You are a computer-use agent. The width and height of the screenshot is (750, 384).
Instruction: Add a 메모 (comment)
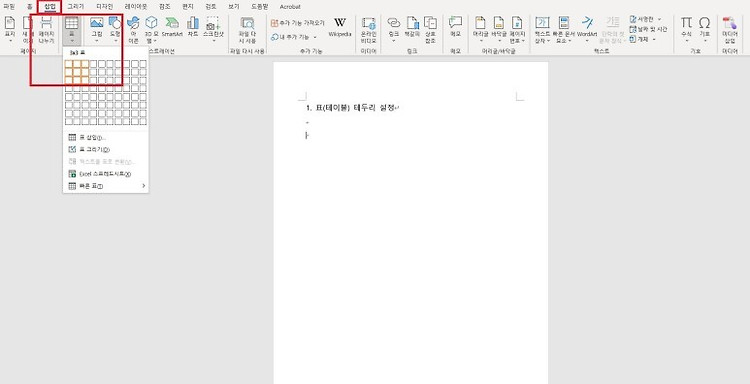pyautogui.click(x=455, y=27)
